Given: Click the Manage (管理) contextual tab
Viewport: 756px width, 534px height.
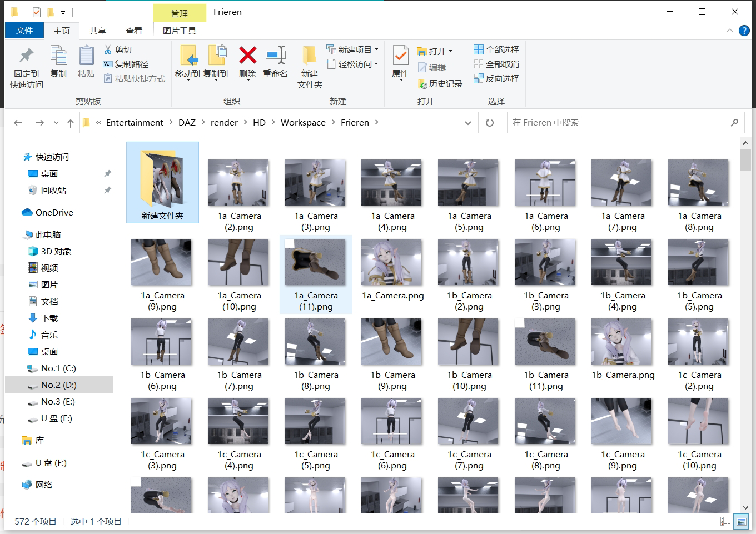Looking at the screenshot, I should (180, 13).
